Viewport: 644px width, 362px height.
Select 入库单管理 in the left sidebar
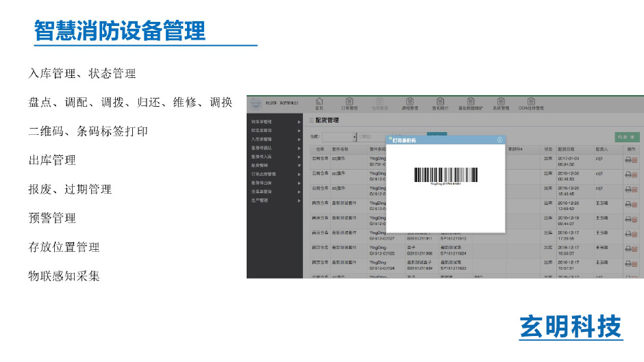pos(274,139)
